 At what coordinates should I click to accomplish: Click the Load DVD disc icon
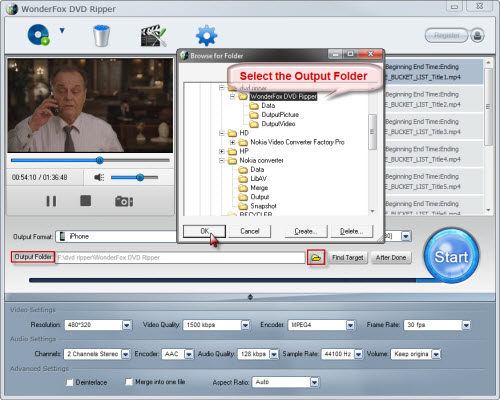pos(38,35)
